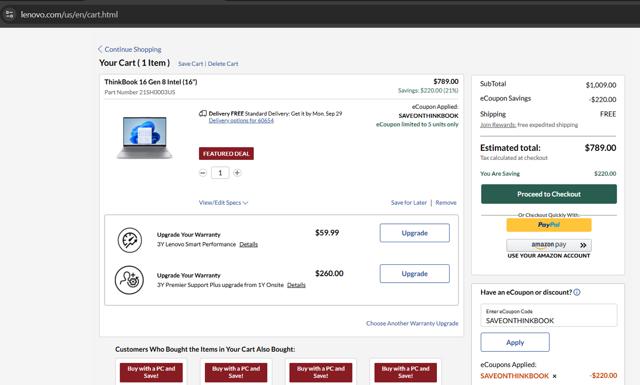Viewport: 640px width, 385px height.
Task: Click Customers Who Bought the Items heading
Action: [205, 349]
